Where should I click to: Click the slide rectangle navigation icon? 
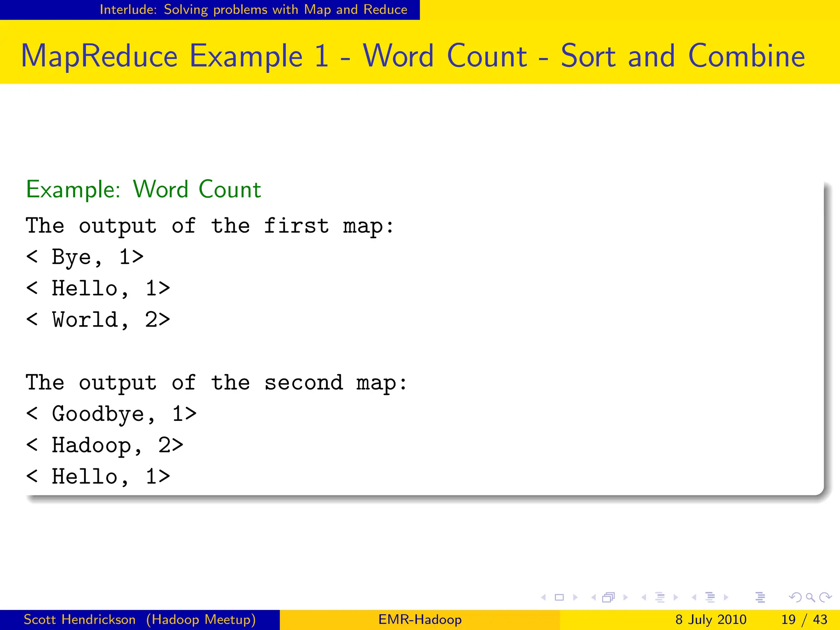[x=559, y=598]
